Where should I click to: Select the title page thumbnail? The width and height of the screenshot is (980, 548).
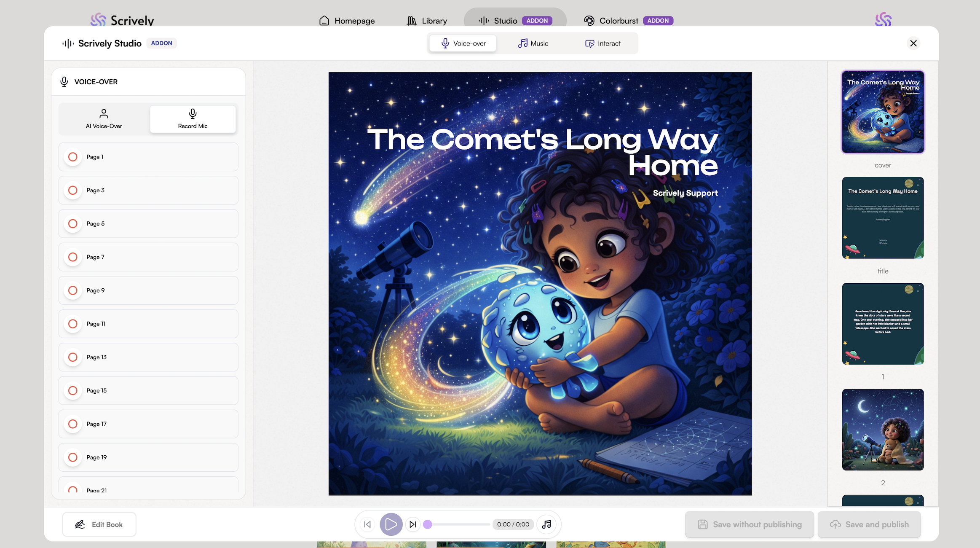coord(883,218)
